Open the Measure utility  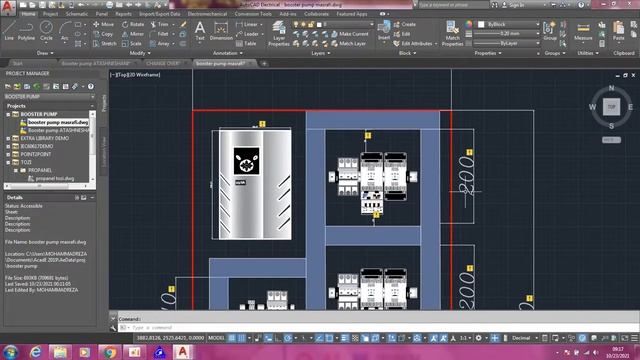click(583, 31)
